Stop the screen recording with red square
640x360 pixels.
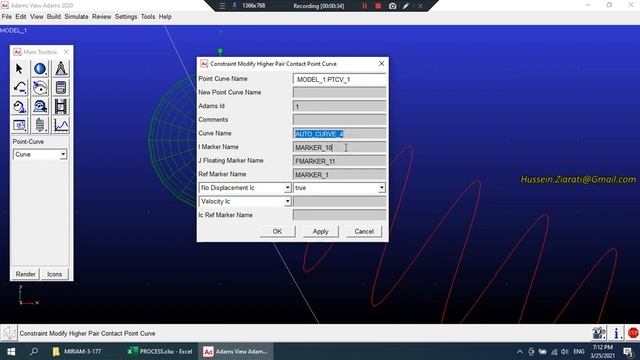[x=378, y=6]
